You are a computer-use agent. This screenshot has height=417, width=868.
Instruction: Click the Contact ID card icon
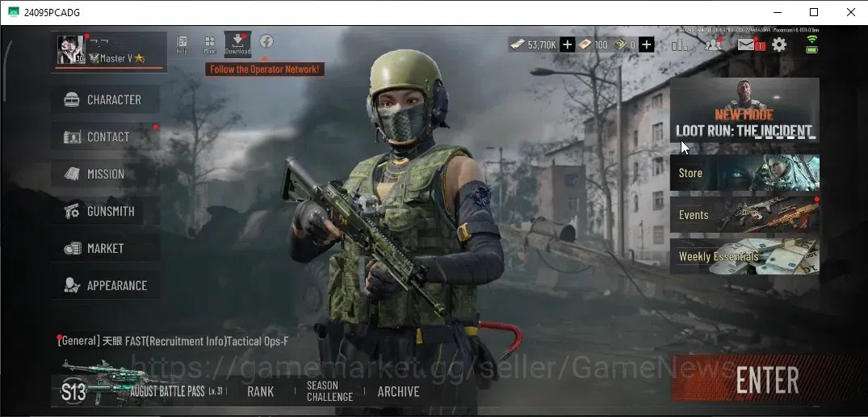click(72, 137)
